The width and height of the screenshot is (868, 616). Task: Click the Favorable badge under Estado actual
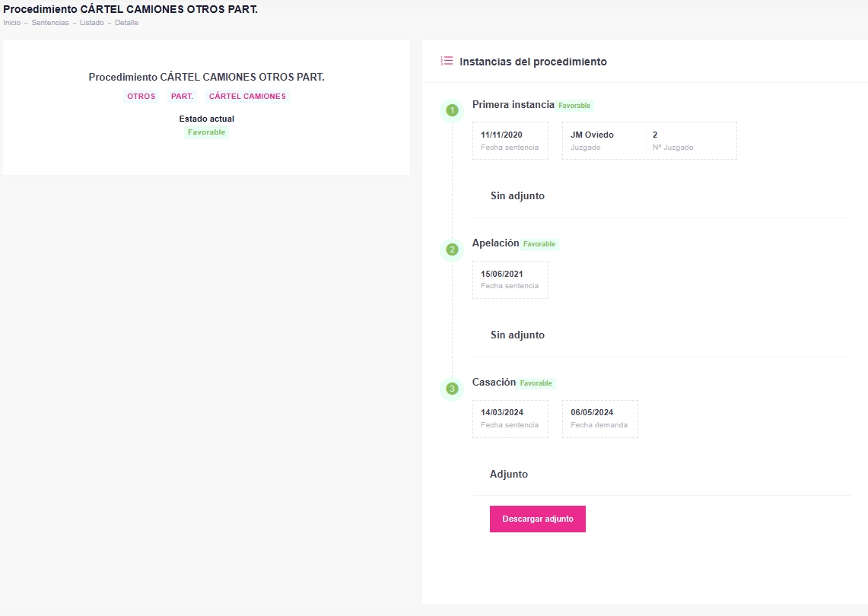206,132
